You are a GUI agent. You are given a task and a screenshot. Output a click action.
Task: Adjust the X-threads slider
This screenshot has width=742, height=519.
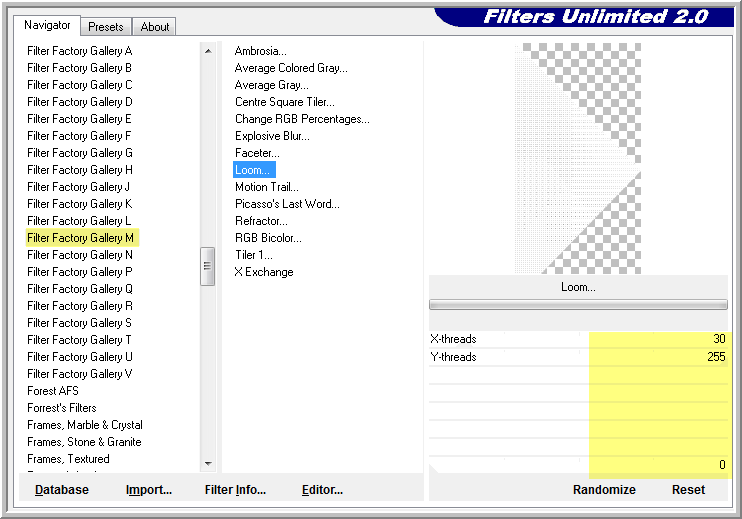[578, 339]
